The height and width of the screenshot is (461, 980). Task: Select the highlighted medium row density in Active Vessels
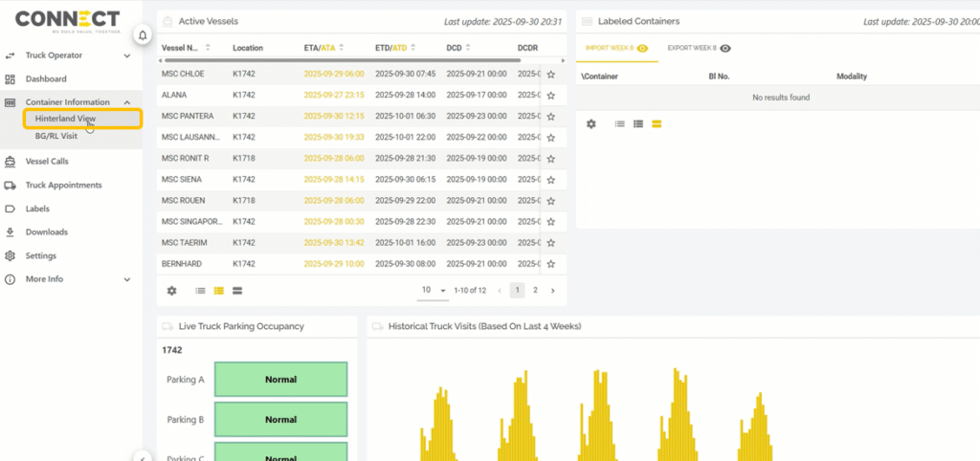219,290
